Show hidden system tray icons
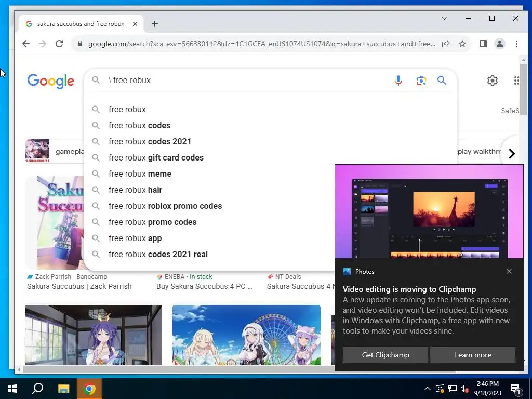532x399 pixels. pos(428,389)
